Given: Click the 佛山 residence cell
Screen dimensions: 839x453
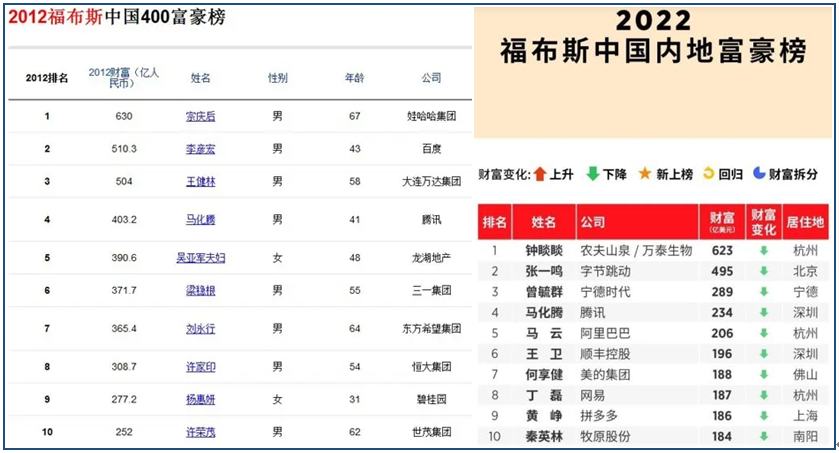Looking at the screenshot, I should click(805, 374).
